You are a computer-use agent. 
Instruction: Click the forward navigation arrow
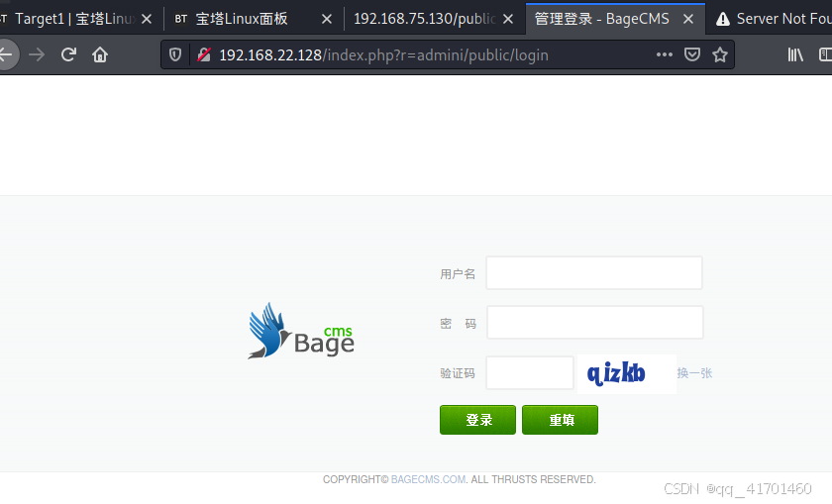click(x=37, y=54)
